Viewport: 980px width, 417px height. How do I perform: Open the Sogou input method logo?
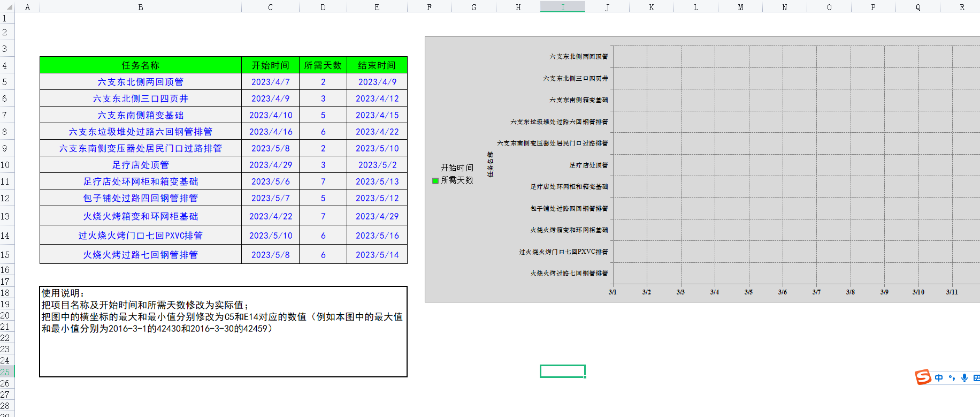point(923,377)
